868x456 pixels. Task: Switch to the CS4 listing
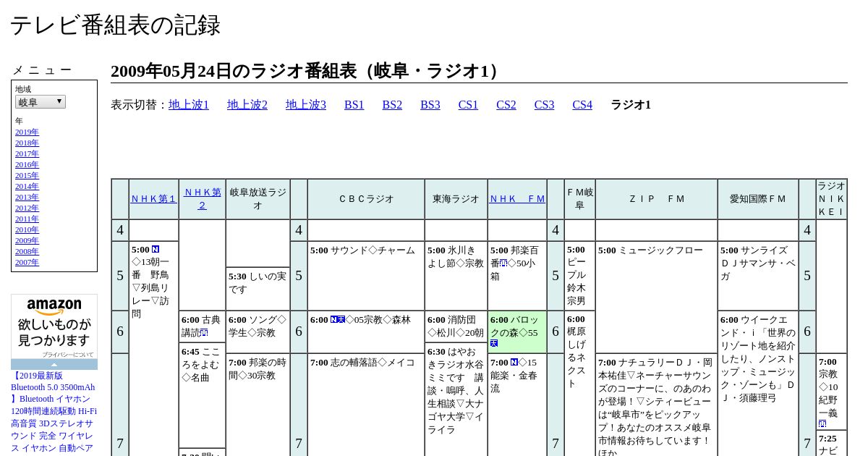pos(582,105)
